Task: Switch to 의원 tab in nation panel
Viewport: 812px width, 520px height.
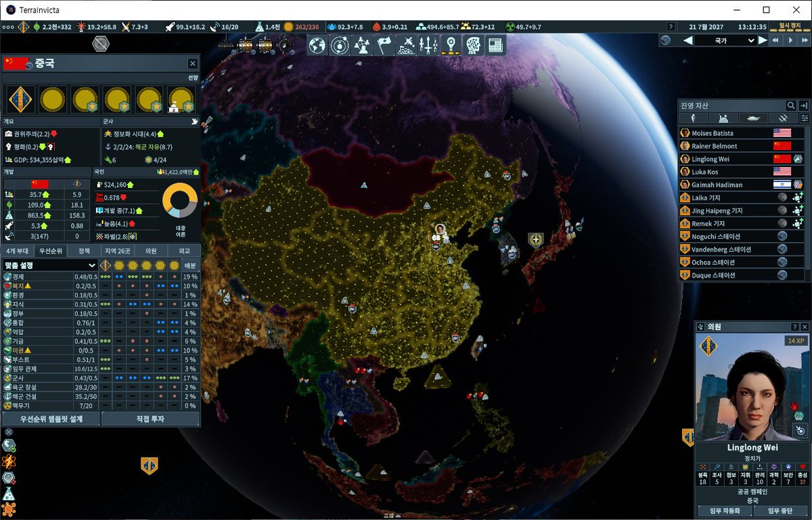Action: 151,250
